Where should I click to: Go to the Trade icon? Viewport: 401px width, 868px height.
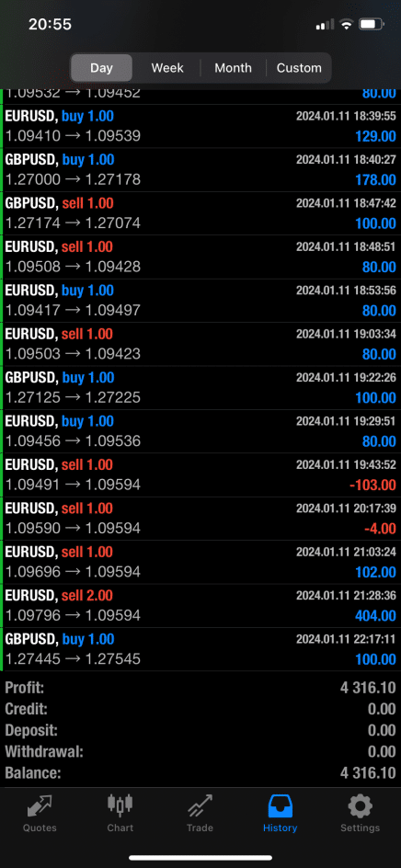pos(200,807)
